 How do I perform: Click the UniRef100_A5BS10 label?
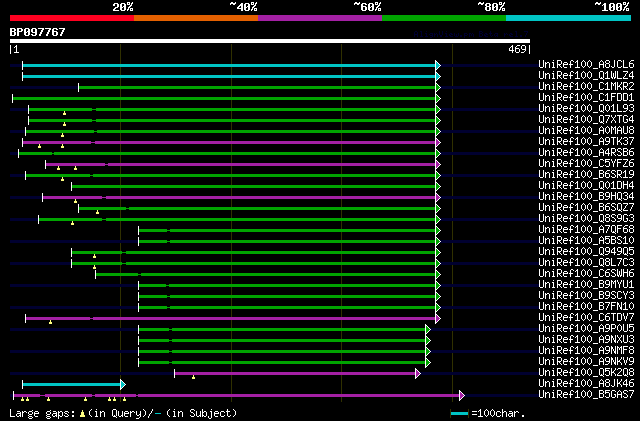tap(586, 241)
